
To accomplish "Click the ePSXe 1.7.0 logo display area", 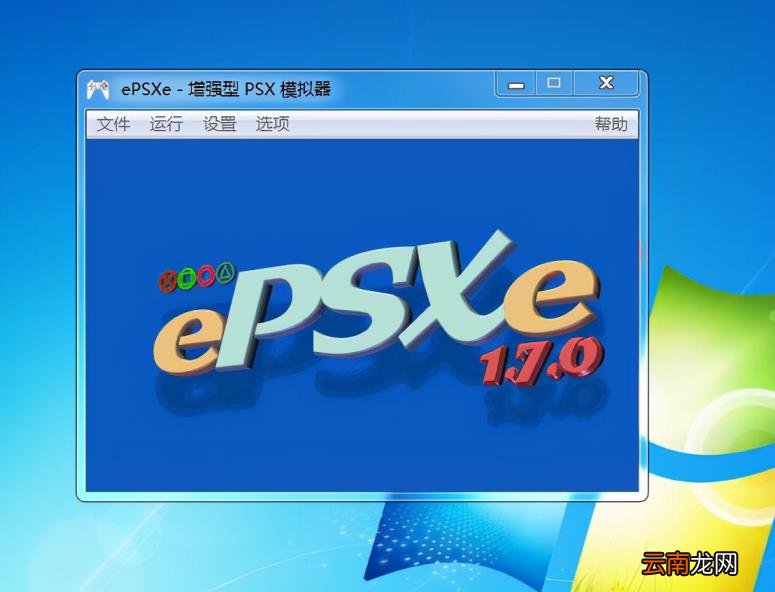I will tap(362, 315).
